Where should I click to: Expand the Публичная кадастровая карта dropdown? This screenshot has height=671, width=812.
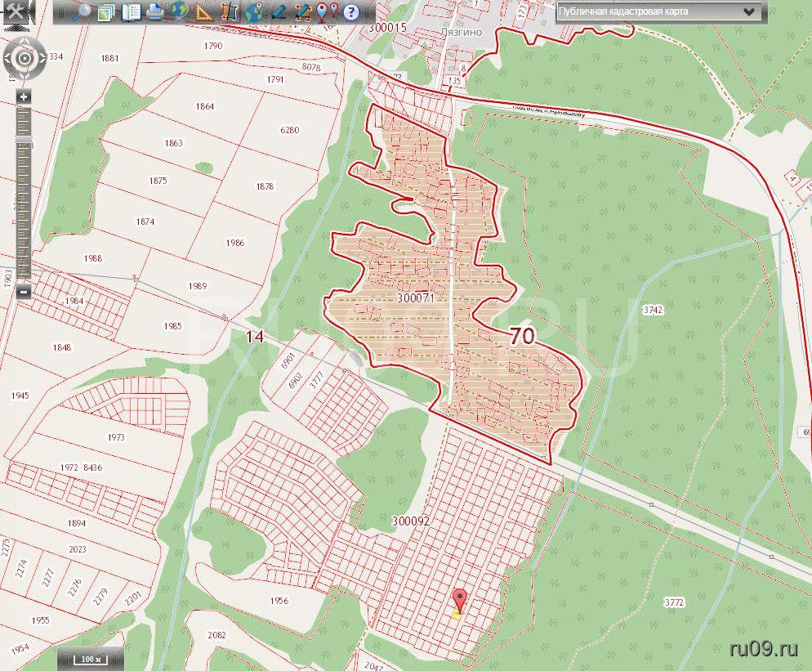point(747,11)
